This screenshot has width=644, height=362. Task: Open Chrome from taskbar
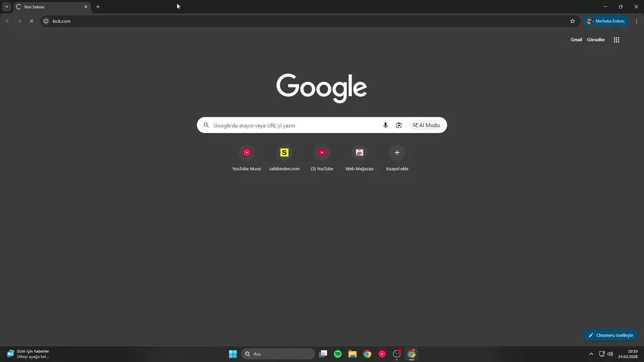[x=367, y=354]
